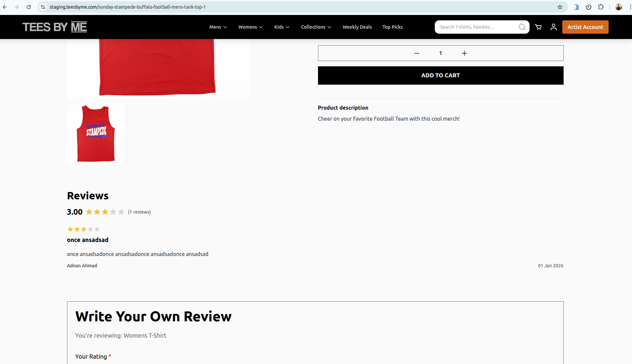Go back using the browser back arrow
Image resolution: width=632 pixels, height=364 pixels.
5,7
